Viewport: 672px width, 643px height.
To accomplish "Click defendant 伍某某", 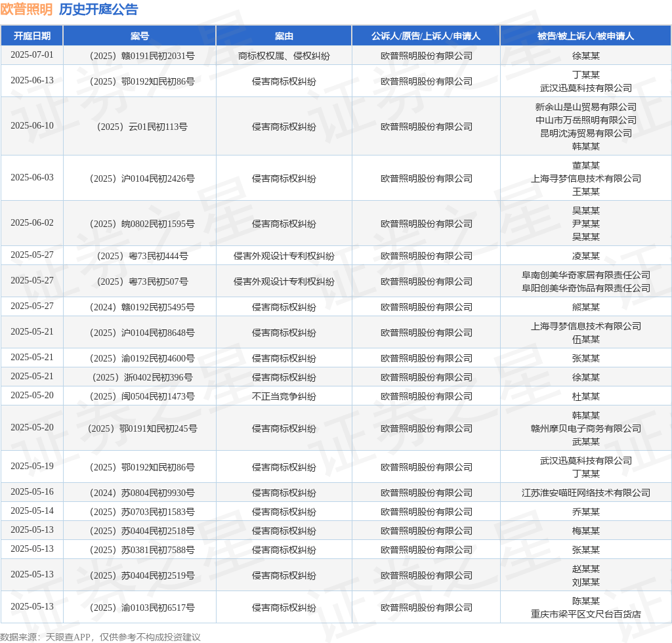I will [x=585, y=340].
